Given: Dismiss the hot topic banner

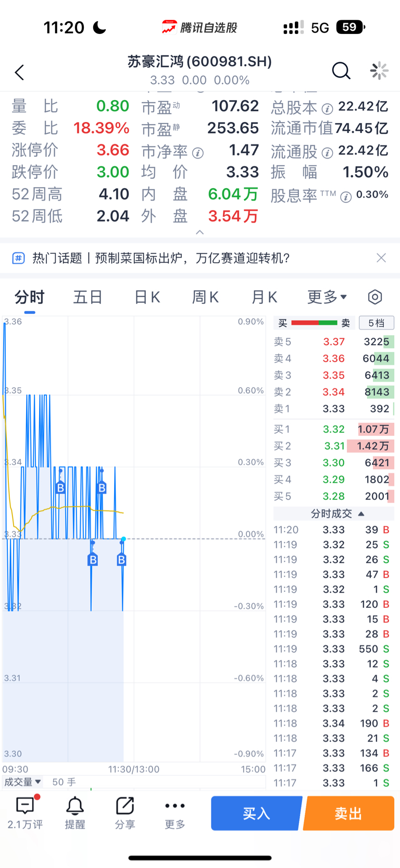Looking at the screenshot, I should 381,258.
